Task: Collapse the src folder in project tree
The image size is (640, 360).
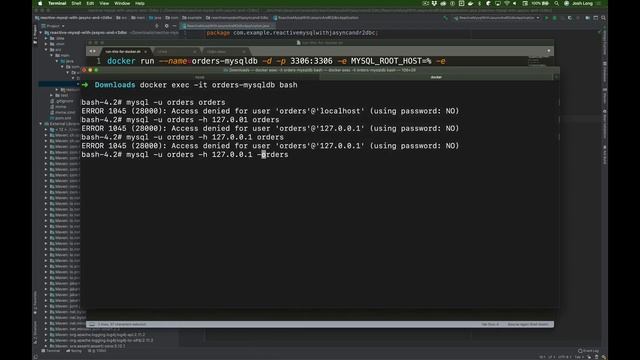Action: pos(46,50)
